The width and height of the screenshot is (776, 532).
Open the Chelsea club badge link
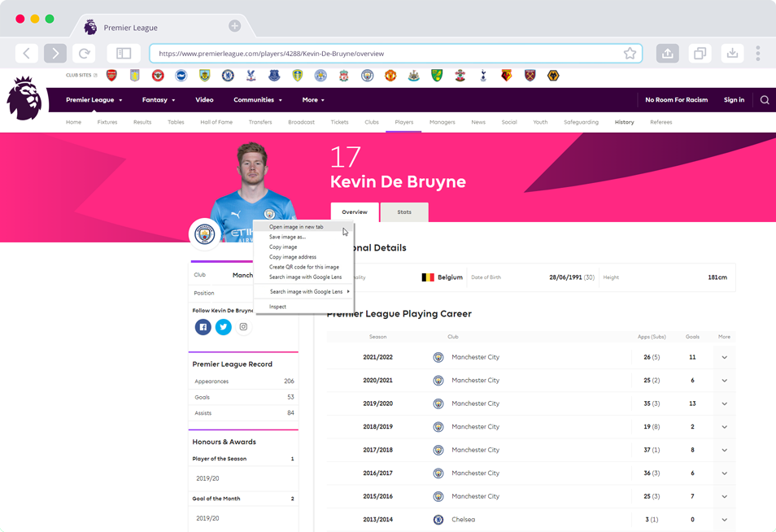[228, 76]
